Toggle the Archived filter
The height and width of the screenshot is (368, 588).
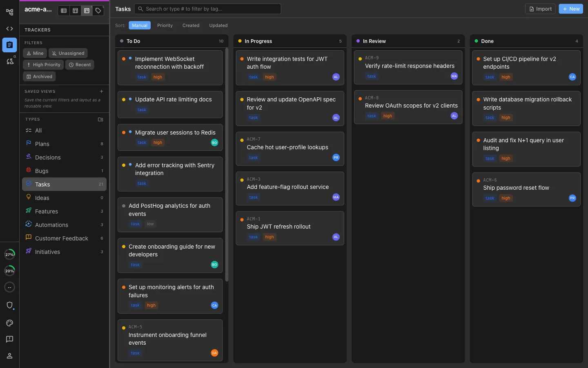(40, 76)
